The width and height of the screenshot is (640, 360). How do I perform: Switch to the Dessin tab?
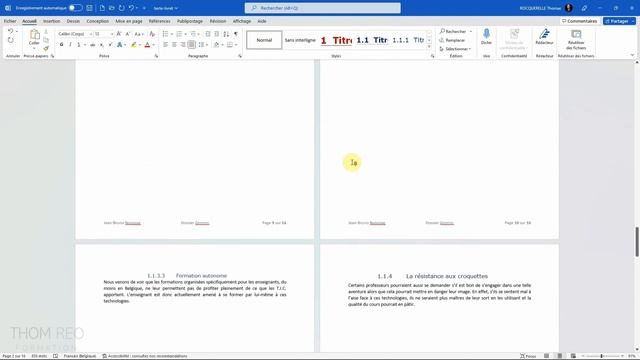click(x=73, y=21)
